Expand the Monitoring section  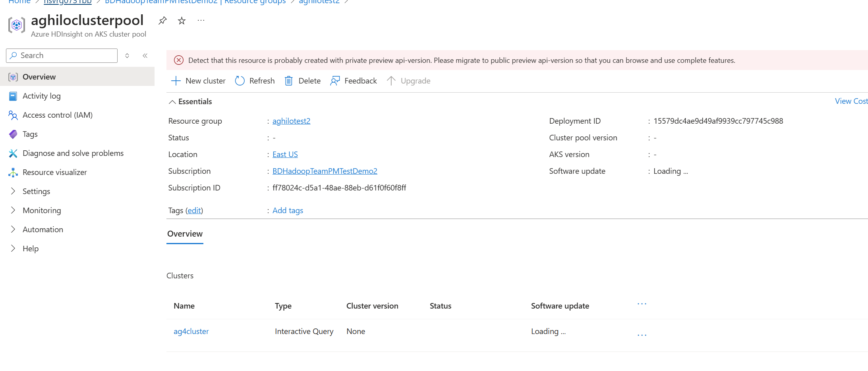click(x=13, y=210)
